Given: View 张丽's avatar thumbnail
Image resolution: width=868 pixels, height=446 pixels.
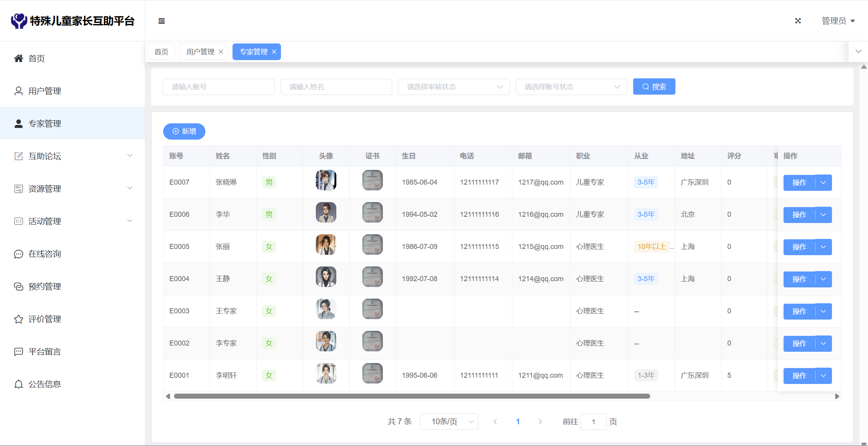Looking at the screenshot, I should (326, 245).
